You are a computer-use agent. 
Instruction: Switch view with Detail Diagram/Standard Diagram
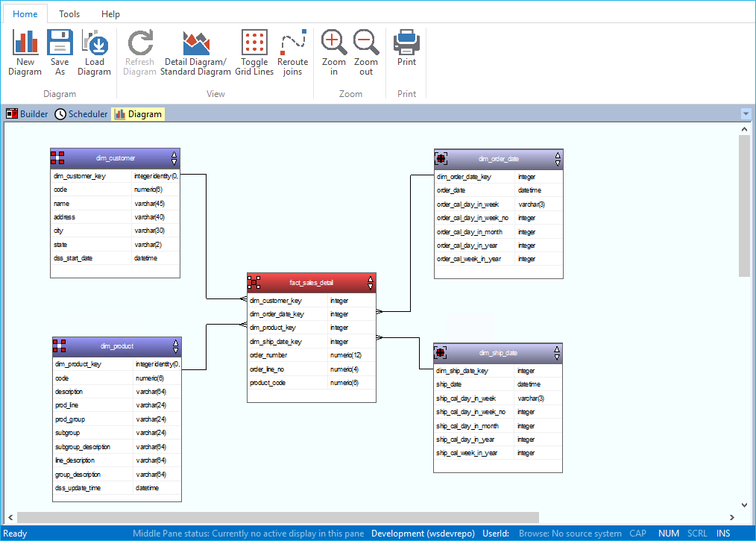(x=195, y=43)
